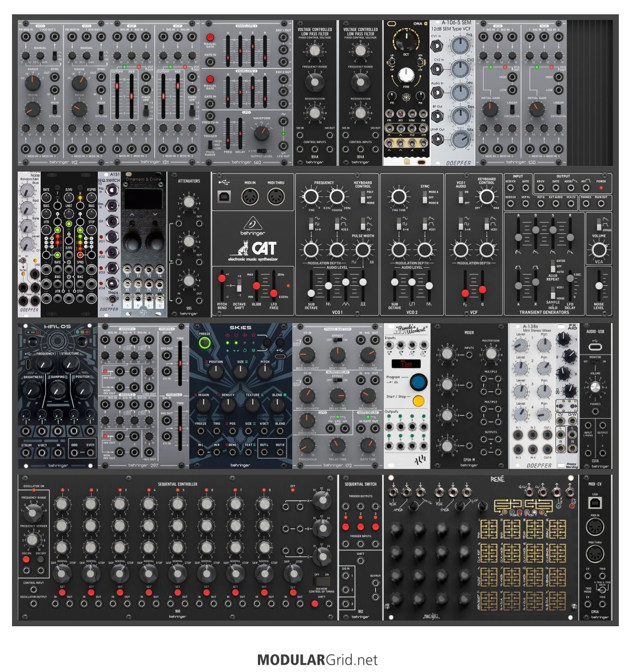
Task: Click the CAT PHONES output jack
Action: (586, 204)
